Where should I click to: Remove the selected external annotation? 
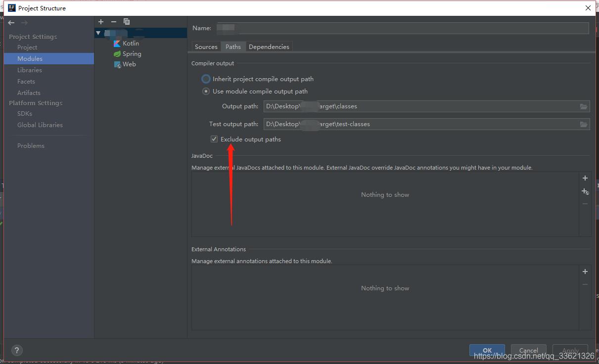tap(585, 284)
